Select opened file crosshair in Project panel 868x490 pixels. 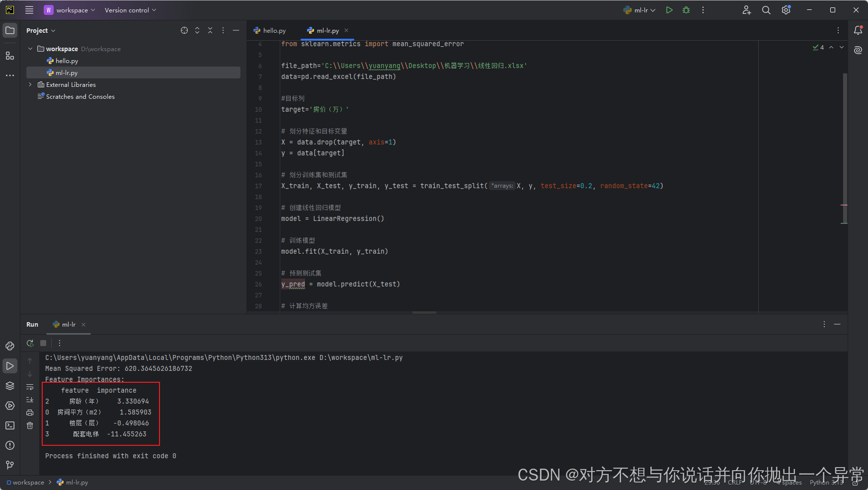[184, 30]
